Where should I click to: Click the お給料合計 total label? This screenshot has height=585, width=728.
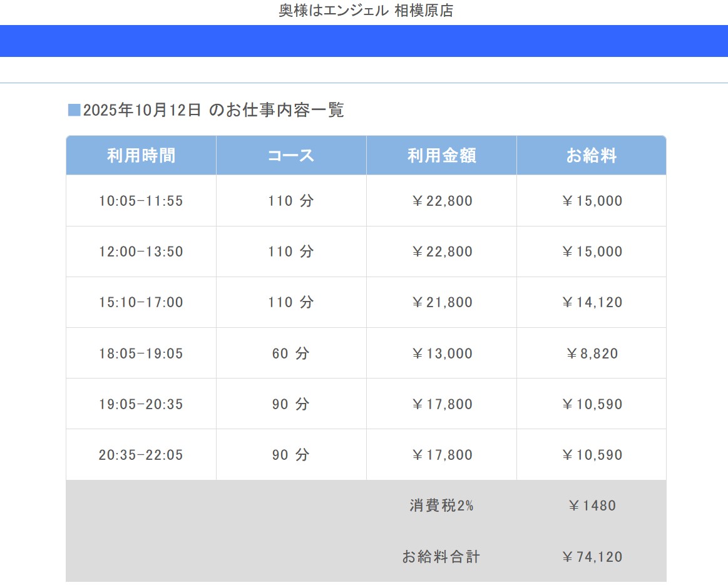[441, 556]
